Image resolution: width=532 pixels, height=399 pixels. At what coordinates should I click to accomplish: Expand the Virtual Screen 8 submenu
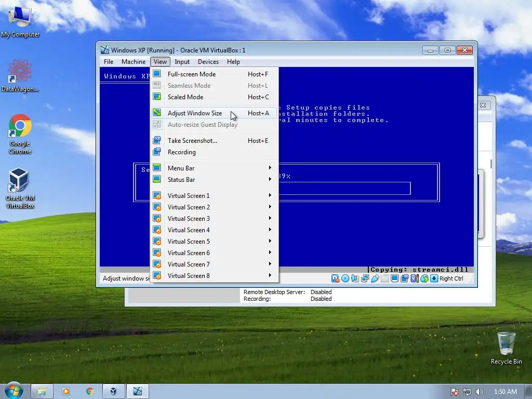[x=214, y=275]
